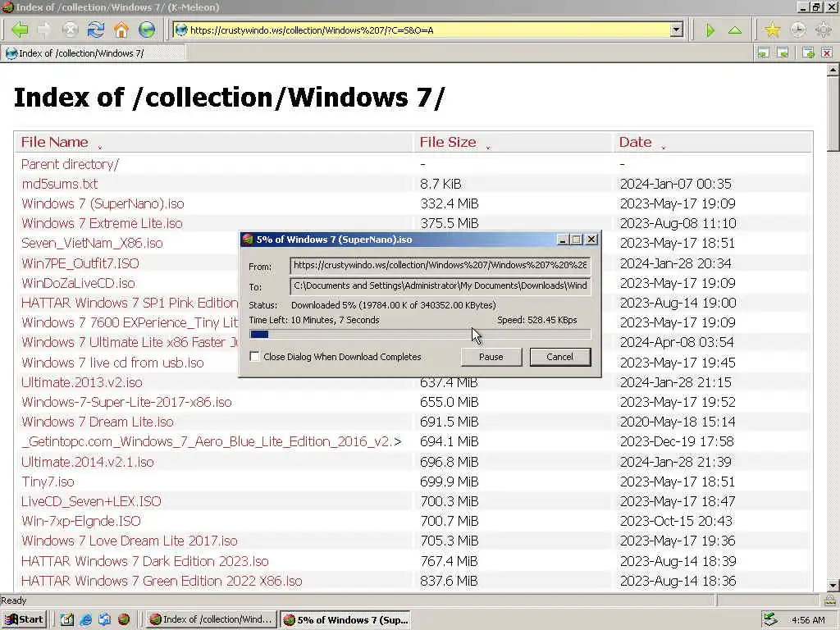The width and height of the screenshot is (840, 630).
Task: Open the Windows 7 Dream Lite.iso link
Action: (98, 422)
